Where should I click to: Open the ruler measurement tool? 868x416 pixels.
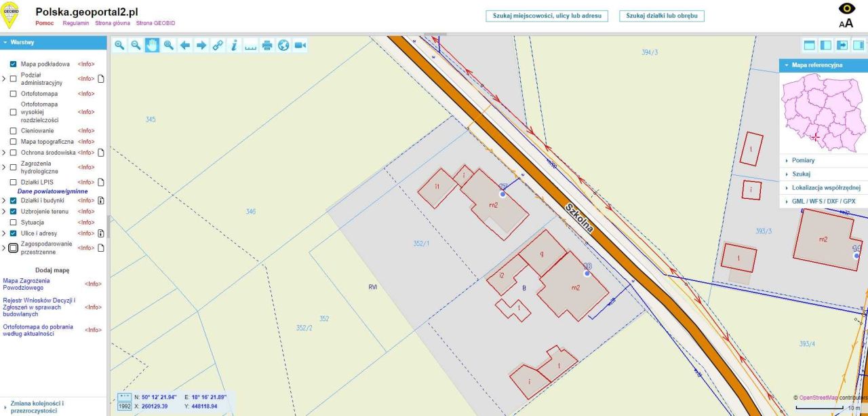(x=250, y=45)
